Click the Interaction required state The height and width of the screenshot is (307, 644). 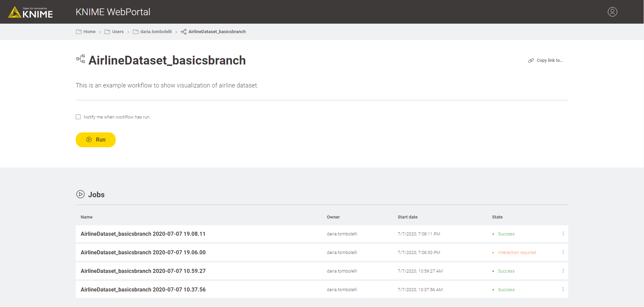coord(517,253)
